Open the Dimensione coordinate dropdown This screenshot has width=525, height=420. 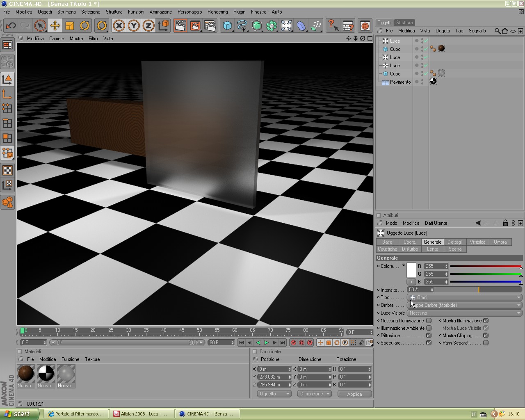coord(314,394)
